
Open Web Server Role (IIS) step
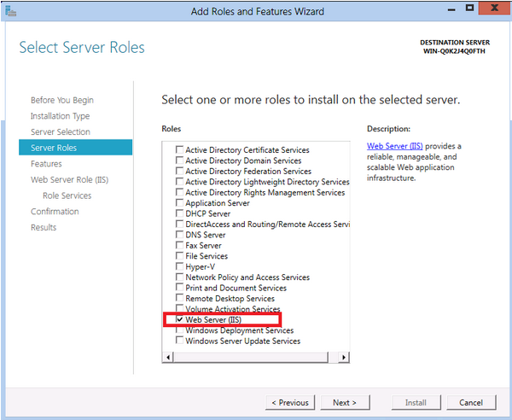click(70, 179)
